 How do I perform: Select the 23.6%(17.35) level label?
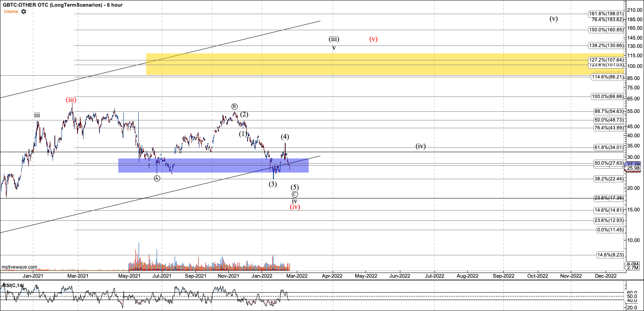pyautogui.click(x=608, y=198)
